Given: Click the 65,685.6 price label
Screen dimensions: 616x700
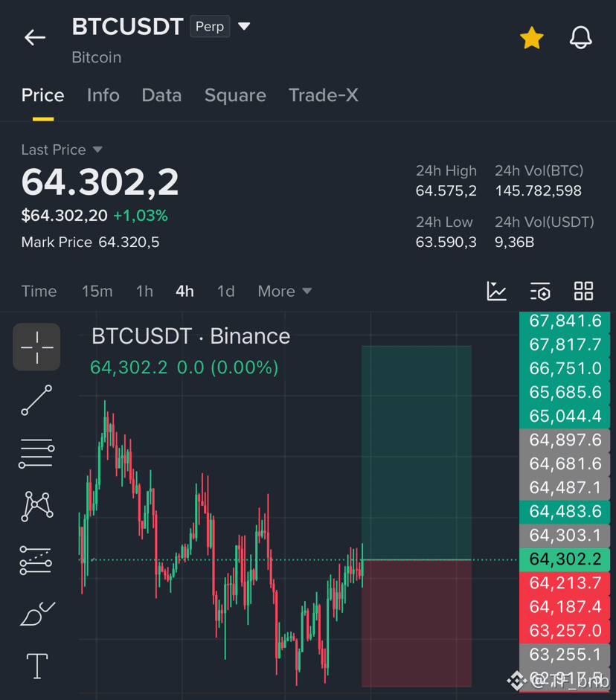Looking at the screenshot, I should (x=565, y=393).
